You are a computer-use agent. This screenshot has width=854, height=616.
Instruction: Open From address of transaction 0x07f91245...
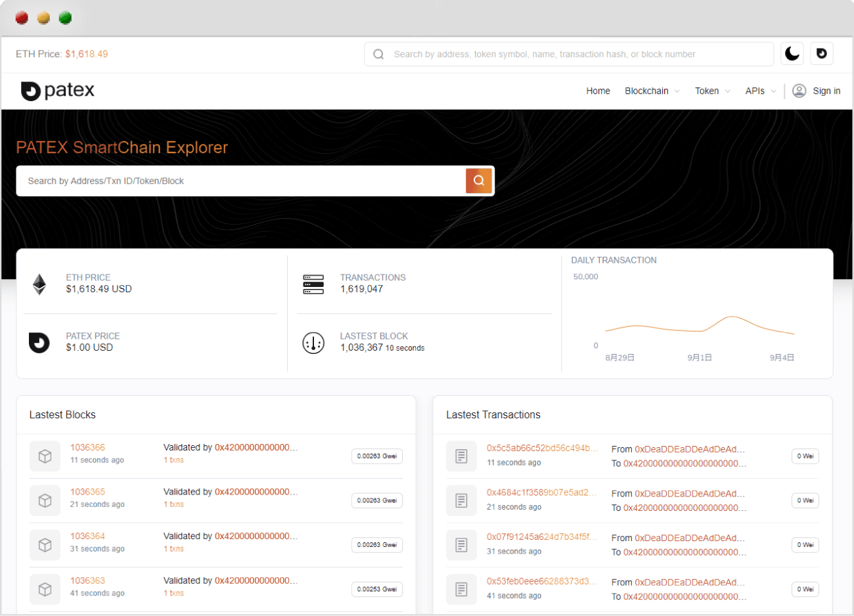690,538
